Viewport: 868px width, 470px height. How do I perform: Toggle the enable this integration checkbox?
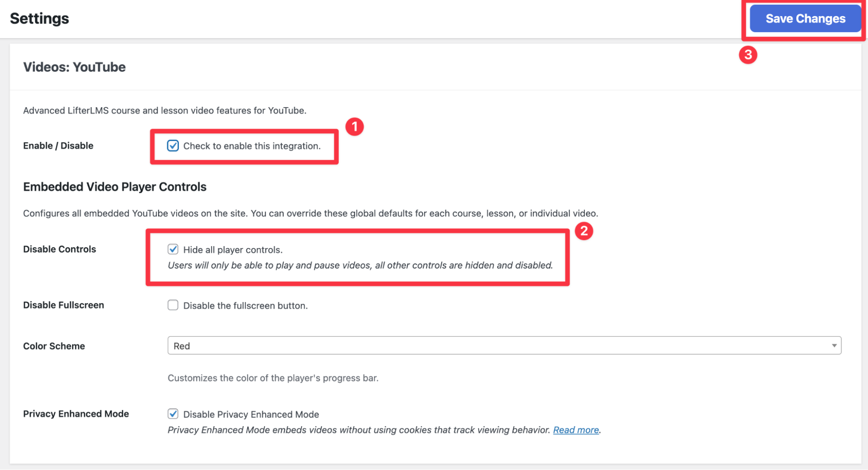click(173, 146)
